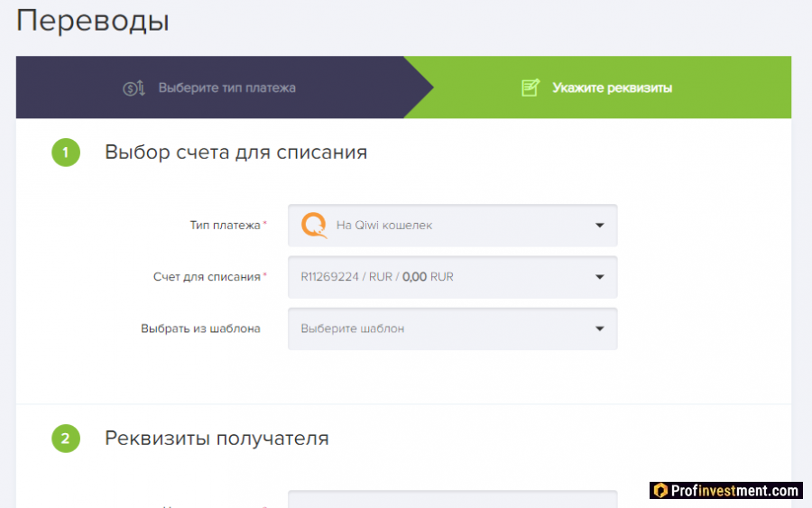
Task: Click the 'Выбрать из шаблона' field label
Action: pos(200,328)
